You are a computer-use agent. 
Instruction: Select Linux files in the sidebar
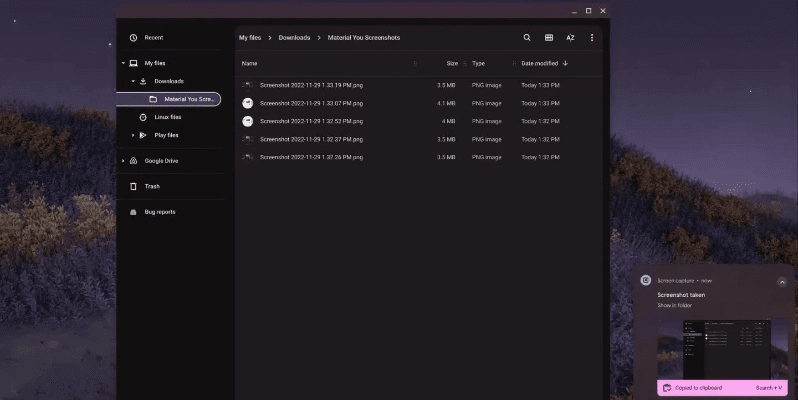[167, 117]
